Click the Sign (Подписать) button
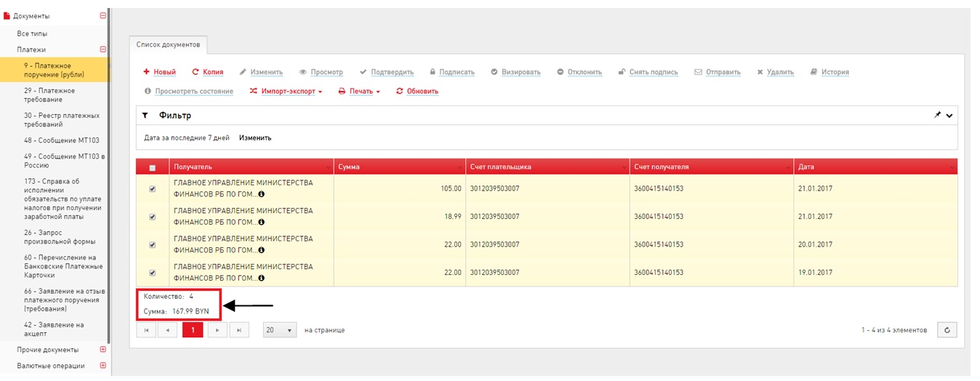This screenshot has width=980, height=381. [x=451, y=72]
